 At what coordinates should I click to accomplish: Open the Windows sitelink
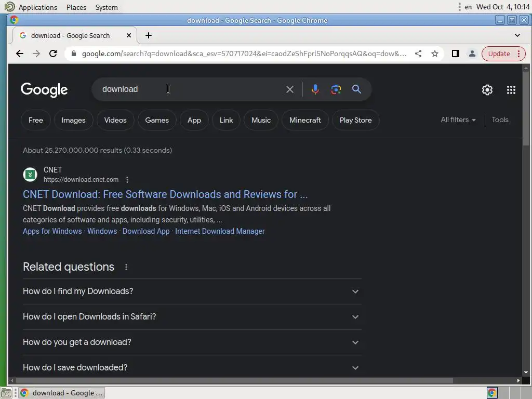(102, 231)
